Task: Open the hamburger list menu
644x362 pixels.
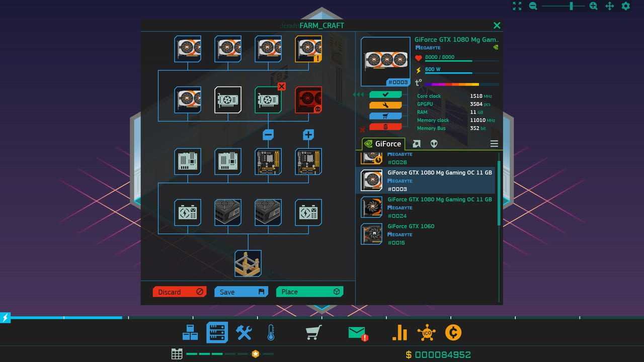Action: coord(494,144)
